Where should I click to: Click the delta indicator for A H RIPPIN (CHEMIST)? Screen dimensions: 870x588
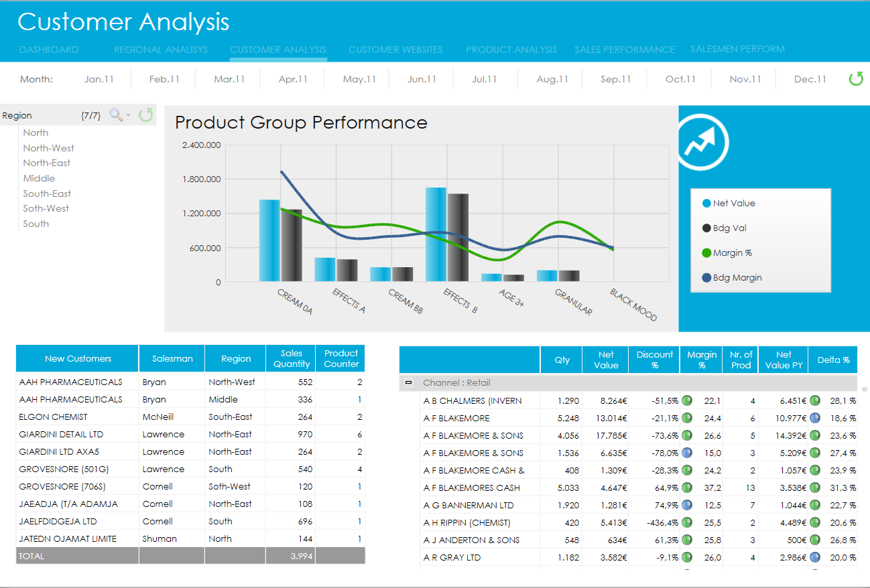tap(814, 522)
